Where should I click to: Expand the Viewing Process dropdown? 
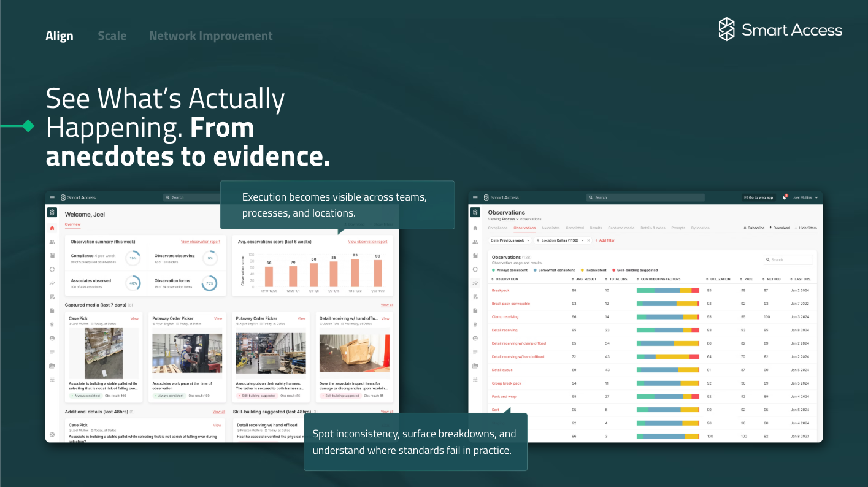click(510, 219)
